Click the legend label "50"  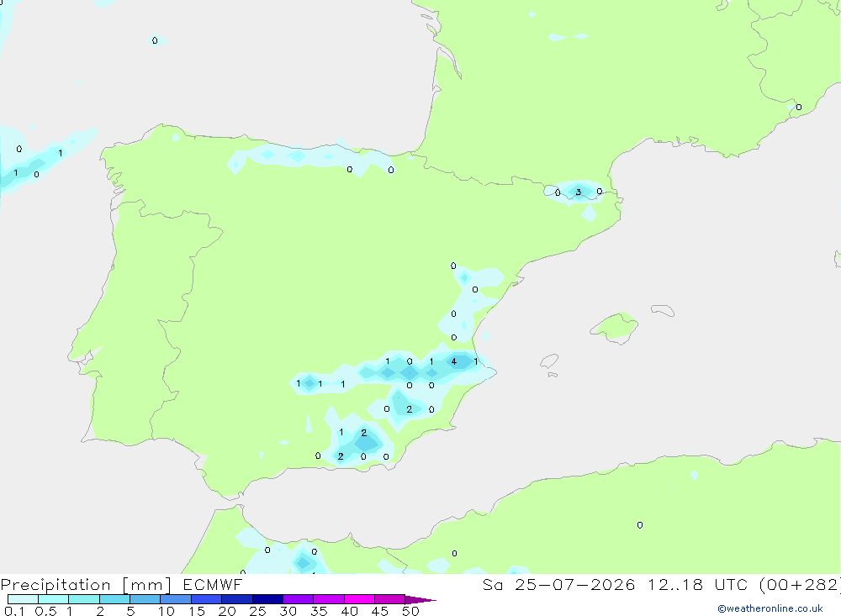[411, 611]
